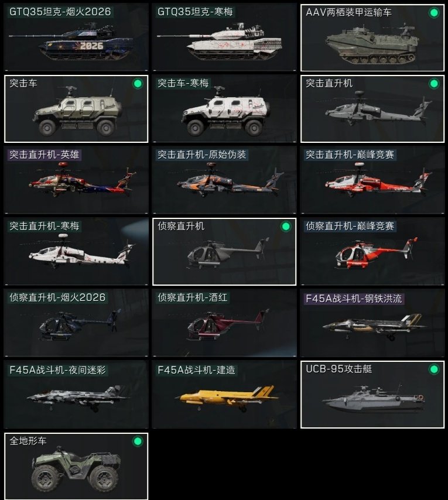Choose the red 突击直升机-巅峰竞赛 skin

pyautogui.click(x=372, y=180)
